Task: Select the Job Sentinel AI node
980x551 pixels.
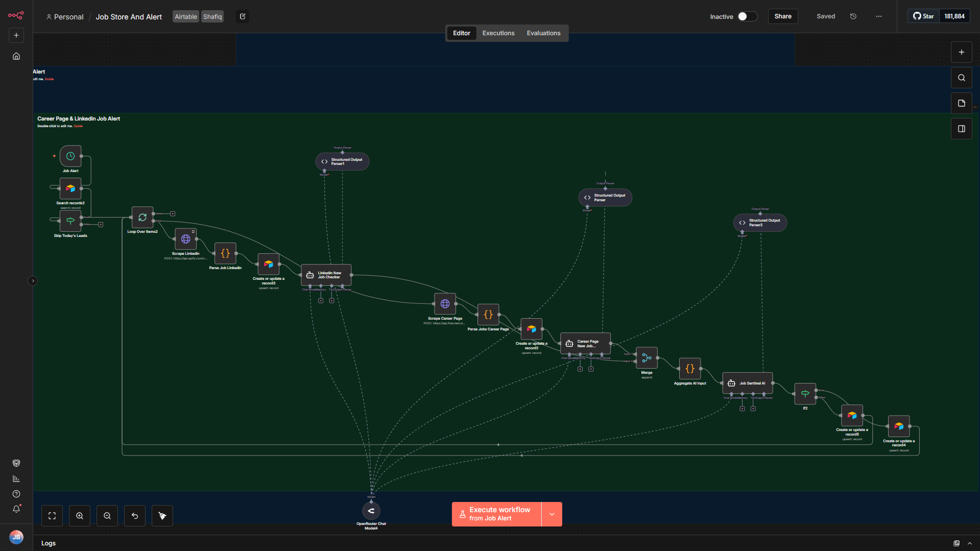Action: point(747,383)
